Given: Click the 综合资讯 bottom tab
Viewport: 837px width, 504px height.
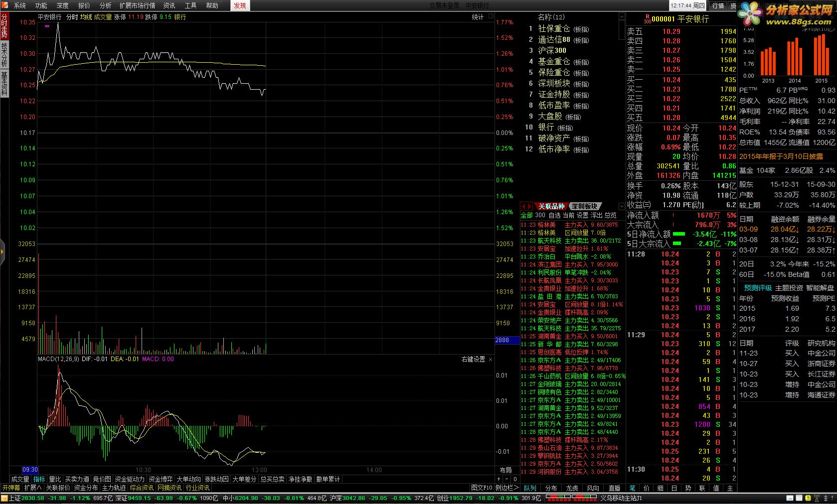Looking at the screenshot, I should pos(142,488).
